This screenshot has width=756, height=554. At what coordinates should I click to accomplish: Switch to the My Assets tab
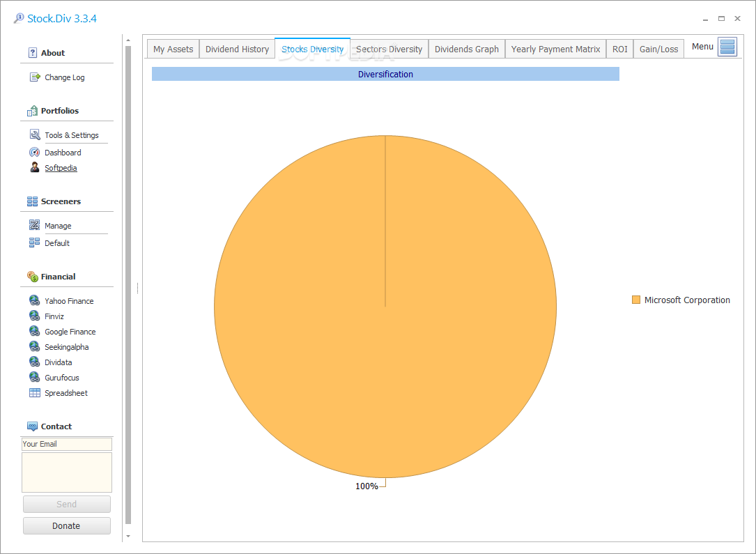[173, 49]
